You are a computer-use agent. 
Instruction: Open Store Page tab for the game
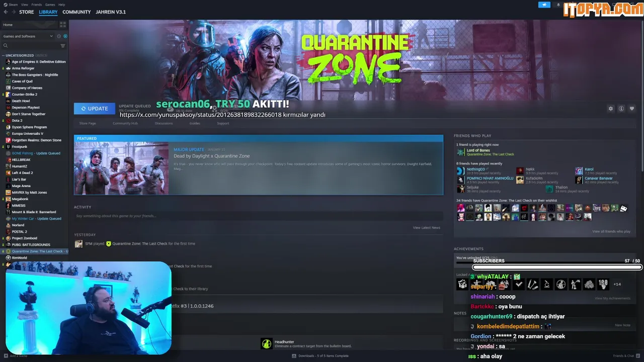pyautogui.click(x=88, y=123)
